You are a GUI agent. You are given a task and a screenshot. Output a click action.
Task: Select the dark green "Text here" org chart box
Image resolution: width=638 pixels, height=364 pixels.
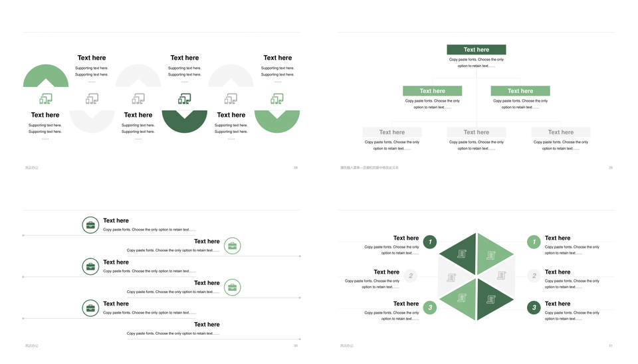click(476, 50)
